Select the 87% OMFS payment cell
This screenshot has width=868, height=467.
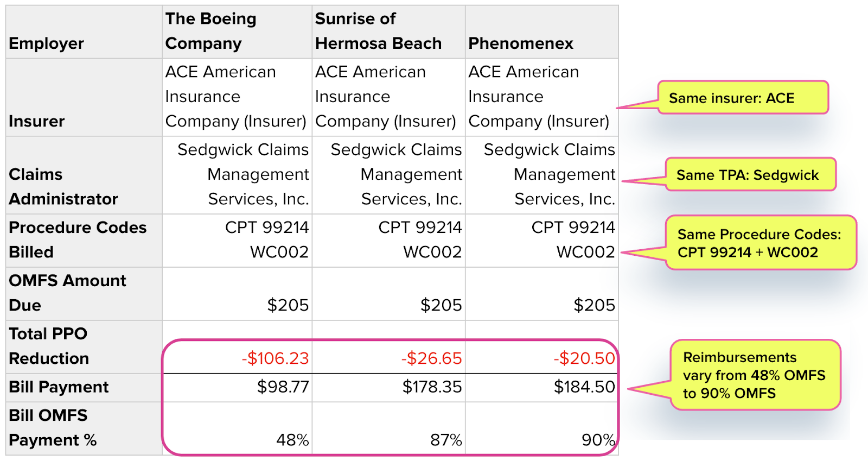tap(388, 428)
